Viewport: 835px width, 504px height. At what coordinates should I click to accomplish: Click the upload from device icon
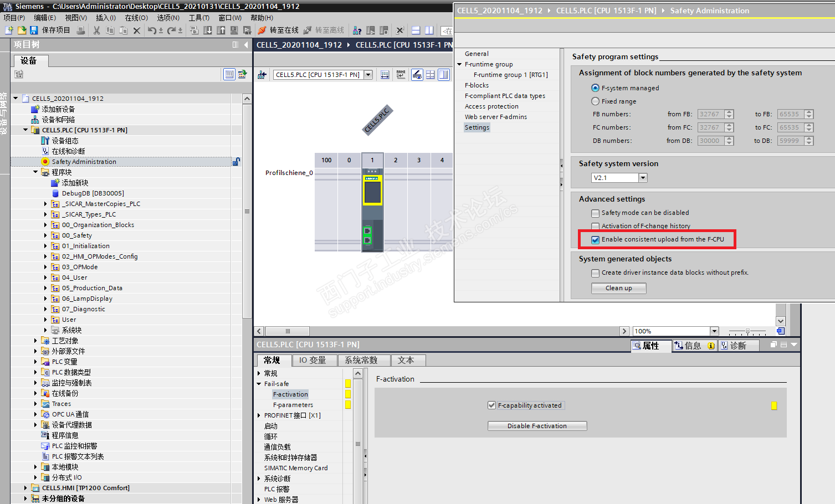coord(221,30)
